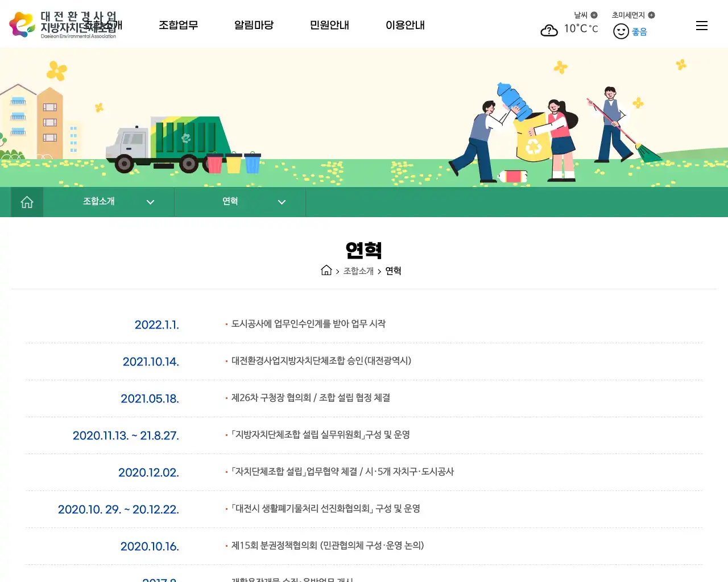Click the Daejeon Environmental Association logo
The width and height of the screenshot is (728, 582).
(63, 24)
